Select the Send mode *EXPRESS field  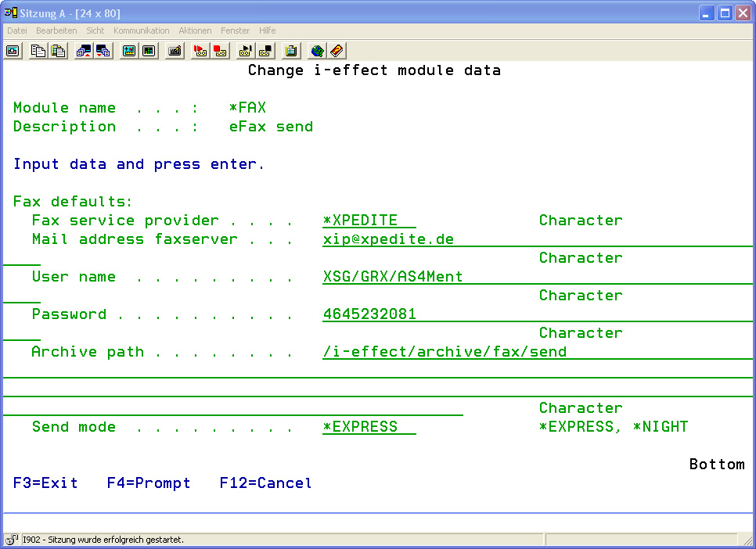[368, 427]
